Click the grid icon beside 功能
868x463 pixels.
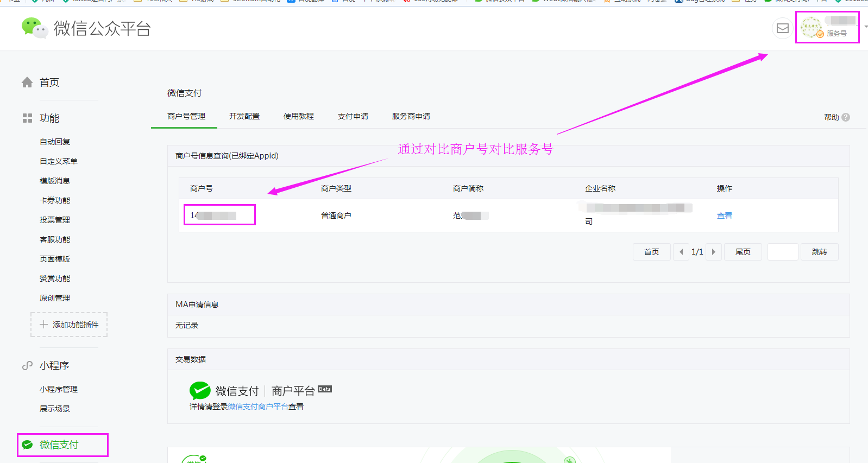(27, 118)
